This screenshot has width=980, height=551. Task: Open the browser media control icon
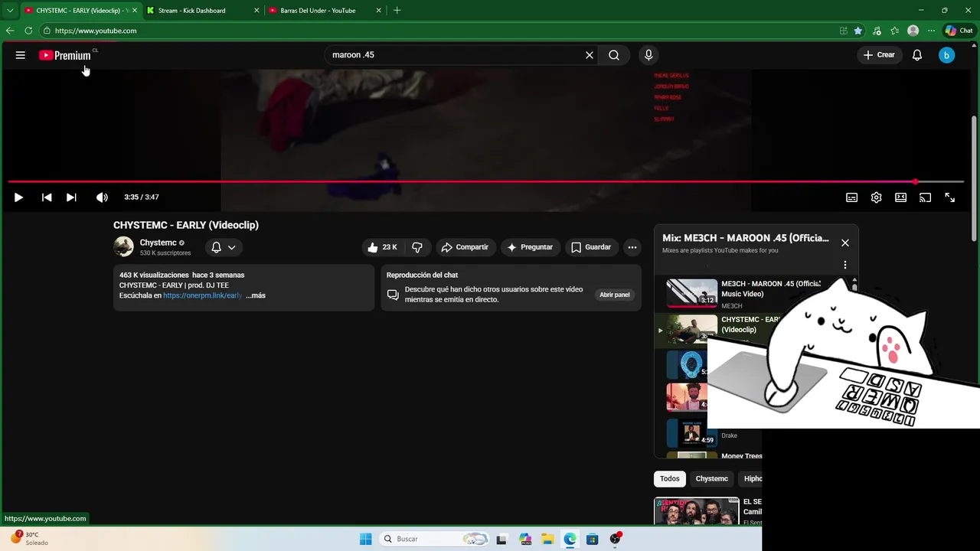[877, 31]
